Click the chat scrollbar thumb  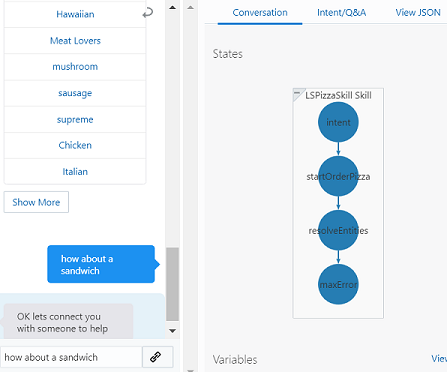172,284
